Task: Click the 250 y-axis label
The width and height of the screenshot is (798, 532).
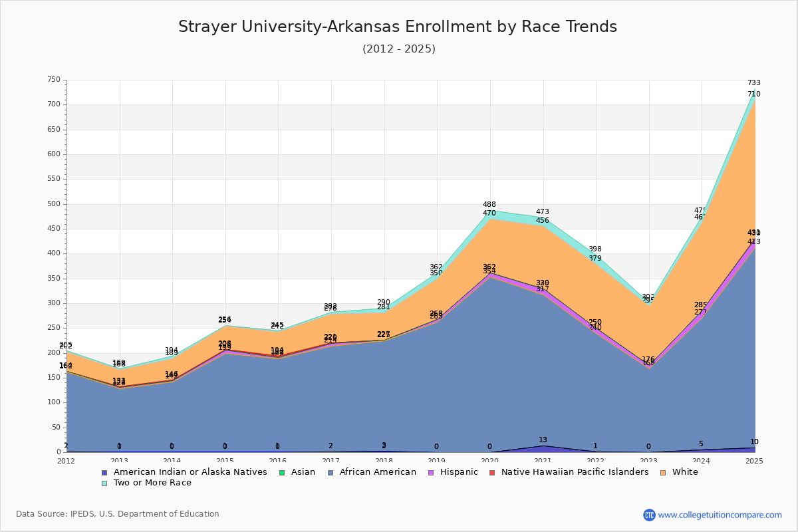Action: 54,328
